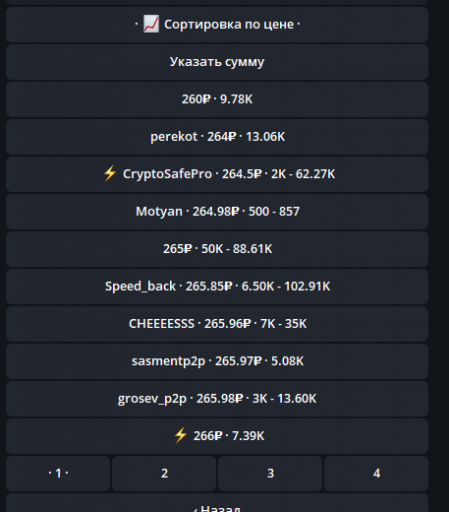Select the 260₽ · 9.78K offer
Image resolution: width=449 pixels, height=512 pixels.
pos(217,99)
